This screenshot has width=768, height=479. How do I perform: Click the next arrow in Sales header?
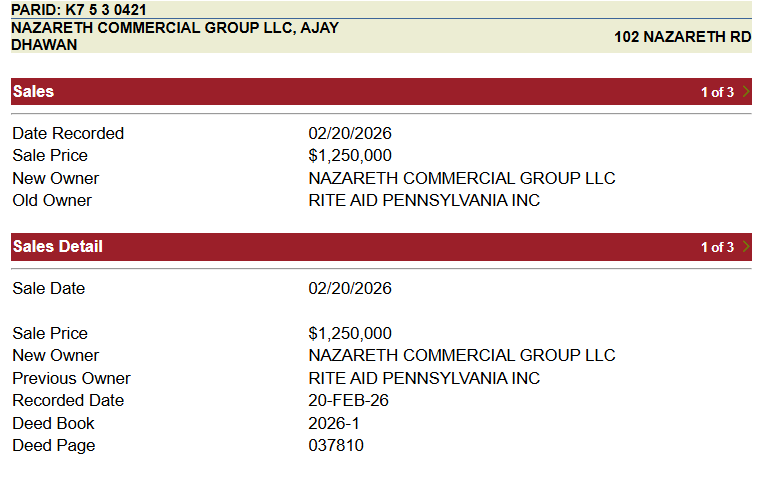pyautogui.click(x=746, y=92)
